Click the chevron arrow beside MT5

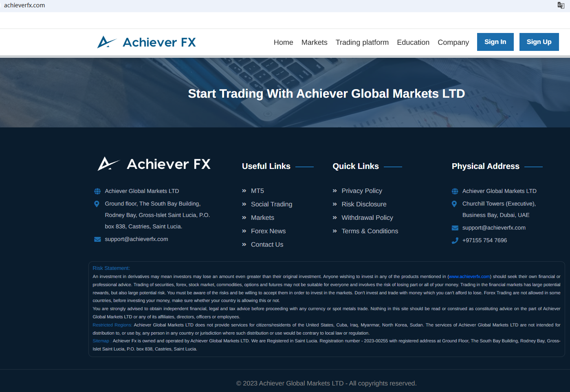244,191
